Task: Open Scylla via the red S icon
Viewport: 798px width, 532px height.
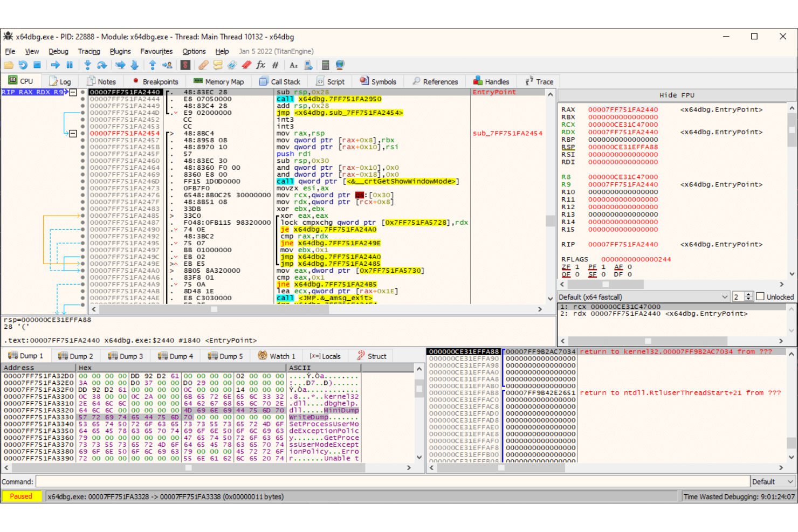Action: click(185, 65)
